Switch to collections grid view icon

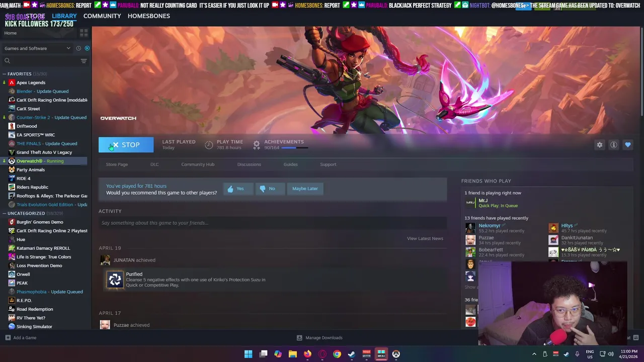[84, 33]
